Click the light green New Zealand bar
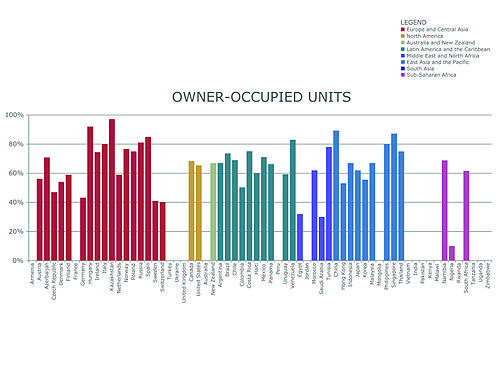 213,212
